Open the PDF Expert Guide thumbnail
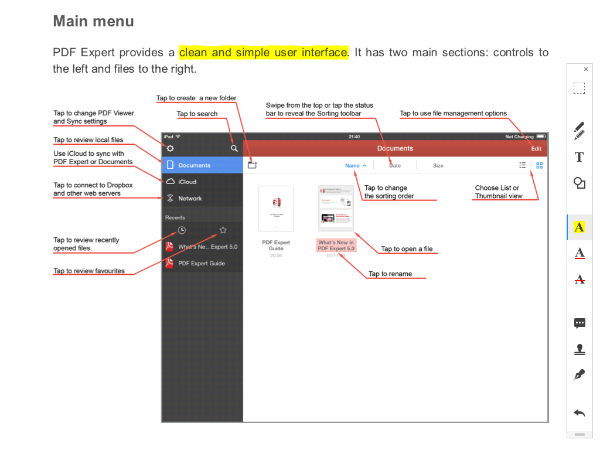Viewport: 600px width, 450px height. 276,209
